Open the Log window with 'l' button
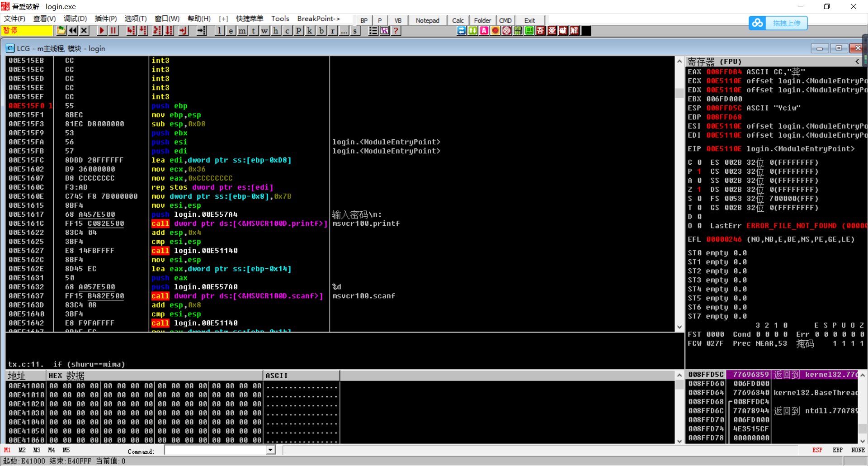 point(219,31)
